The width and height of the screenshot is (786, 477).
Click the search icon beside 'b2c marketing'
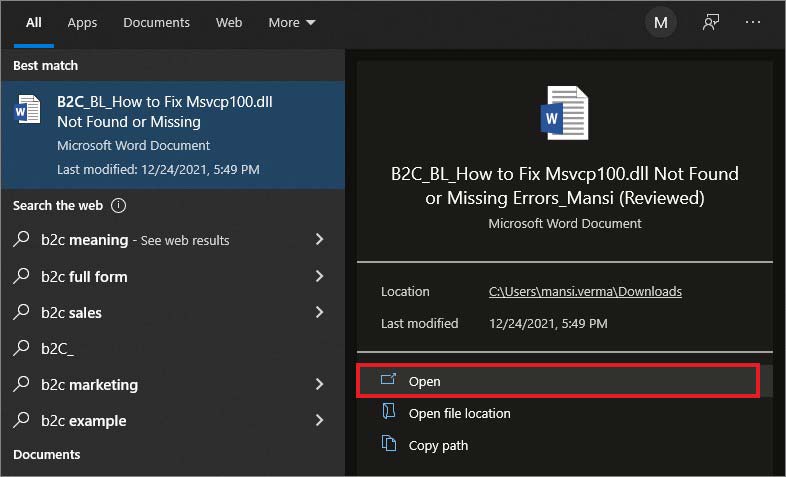point(21,384)
